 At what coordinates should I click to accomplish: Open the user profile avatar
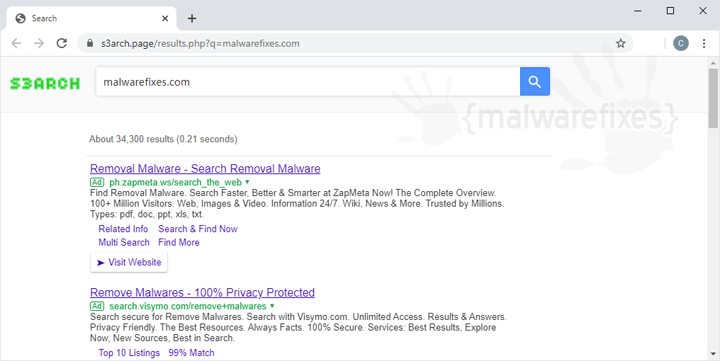coord(681,43)
